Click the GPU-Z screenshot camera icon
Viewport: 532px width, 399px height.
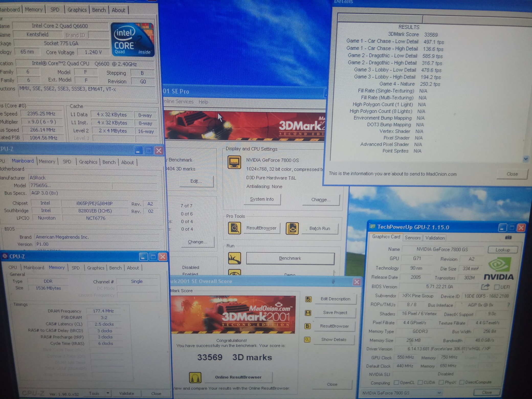(508, 238)
